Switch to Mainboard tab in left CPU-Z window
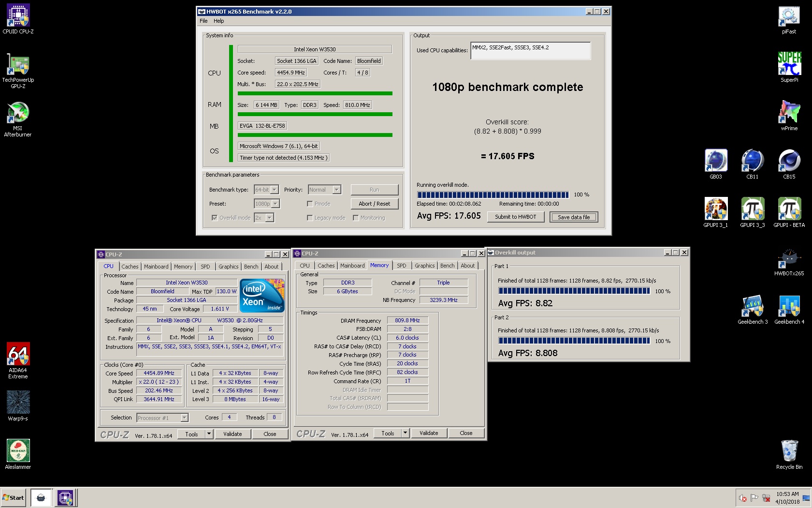Screen dimensions: 812x508 [x=156, y=266]
